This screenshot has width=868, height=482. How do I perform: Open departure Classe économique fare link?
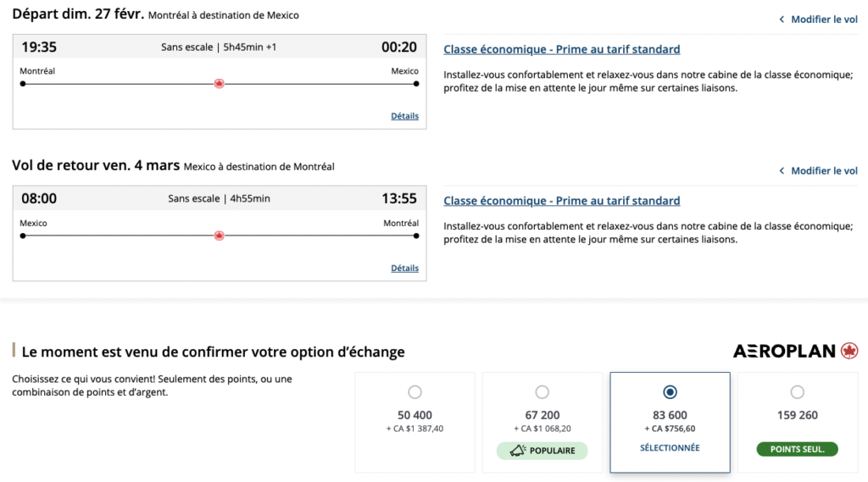[561, 49]
